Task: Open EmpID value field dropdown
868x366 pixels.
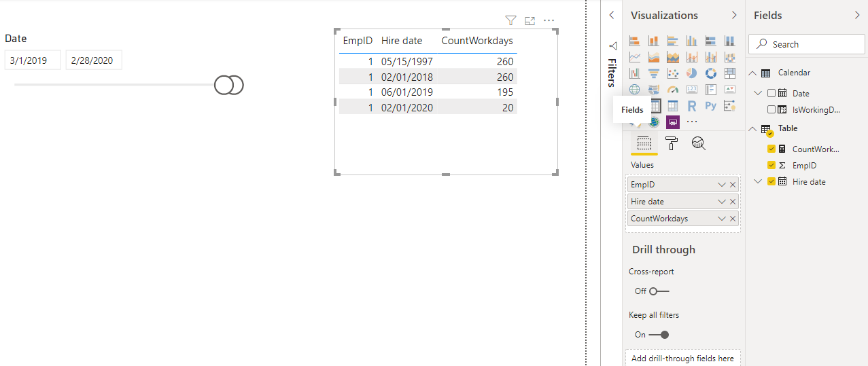Action: [722, 185]
